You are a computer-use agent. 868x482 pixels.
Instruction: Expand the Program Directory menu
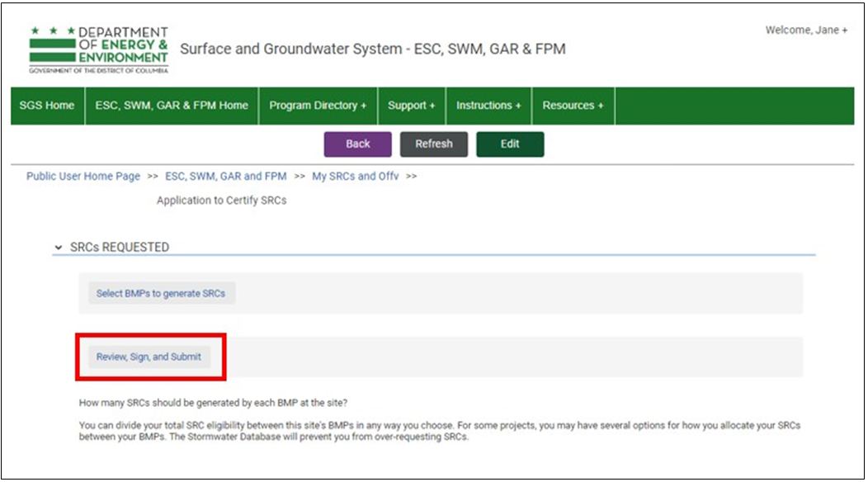[318, 106]
